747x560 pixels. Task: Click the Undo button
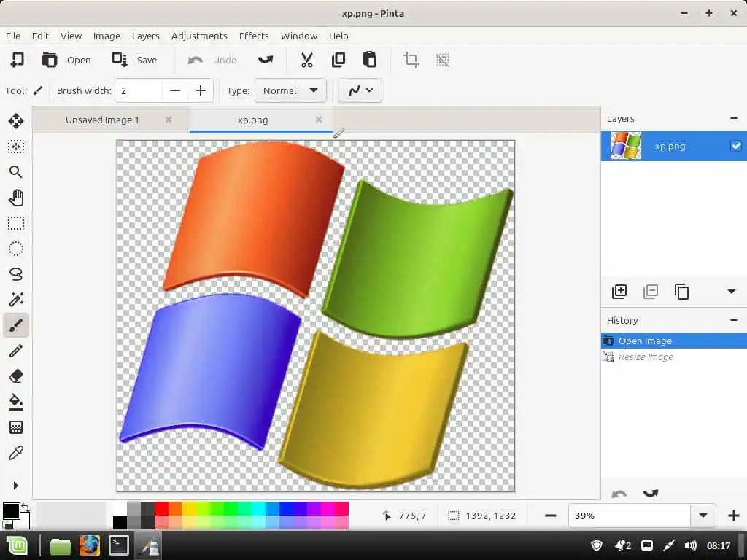click(x=212, y=60)
